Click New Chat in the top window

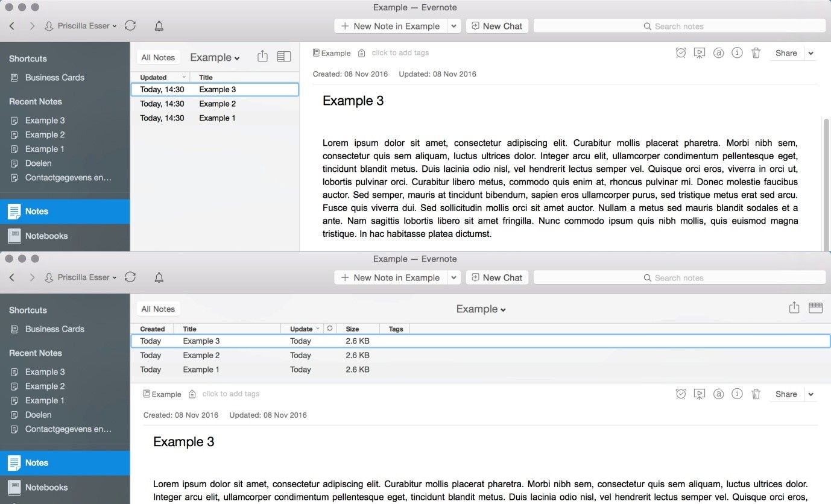point(497,26)
